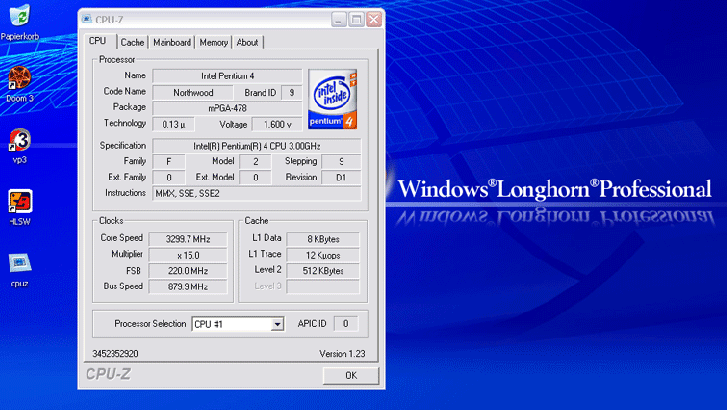This screenshot has width=727, height=410.
Task: Click the Revision value D1
Action: point(341,177)
